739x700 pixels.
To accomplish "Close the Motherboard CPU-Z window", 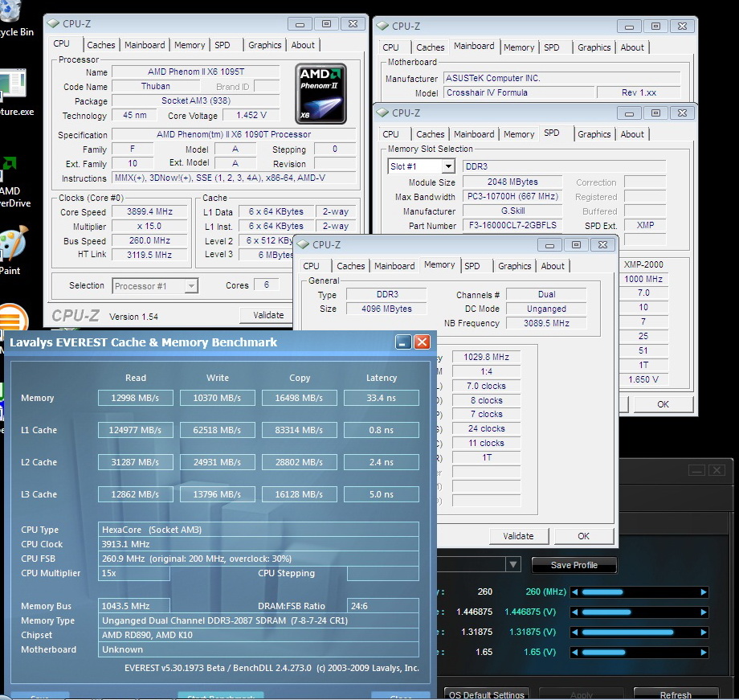I will point(682,27).
